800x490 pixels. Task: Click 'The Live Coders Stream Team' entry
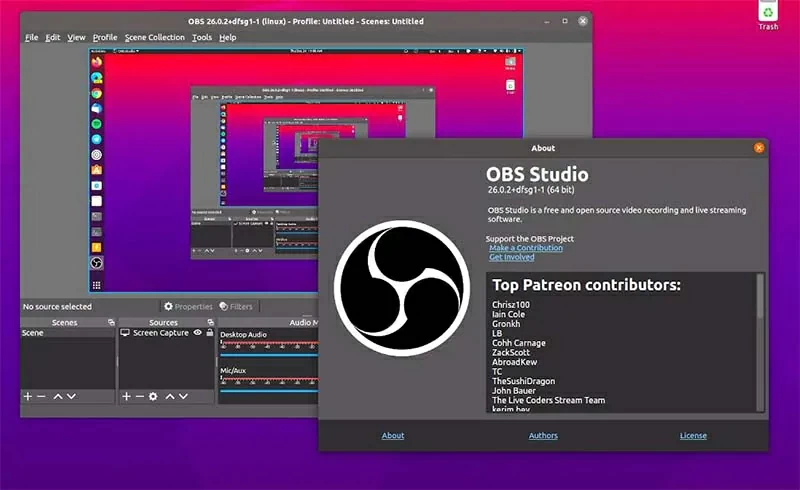[x=548, y=400]
